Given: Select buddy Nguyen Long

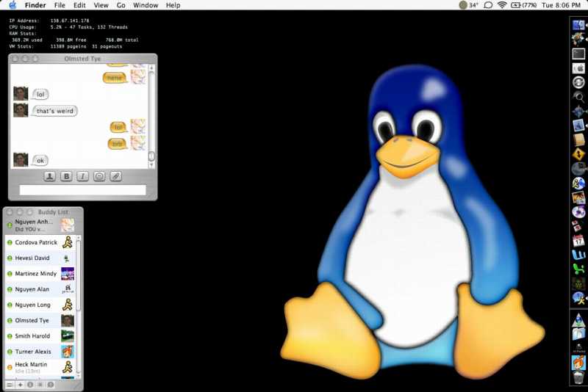Looking at the screenshot, I should [40, 305].
